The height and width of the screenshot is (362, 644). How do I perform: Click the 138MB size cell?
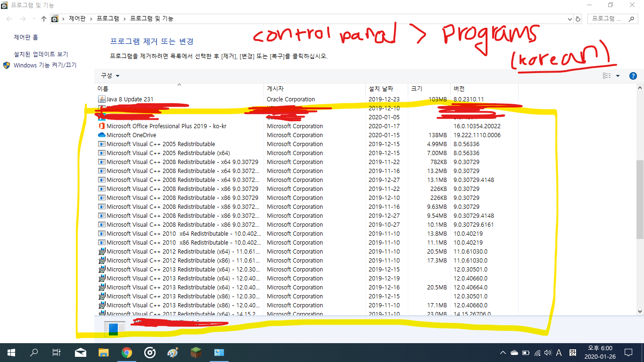(438, 135)
